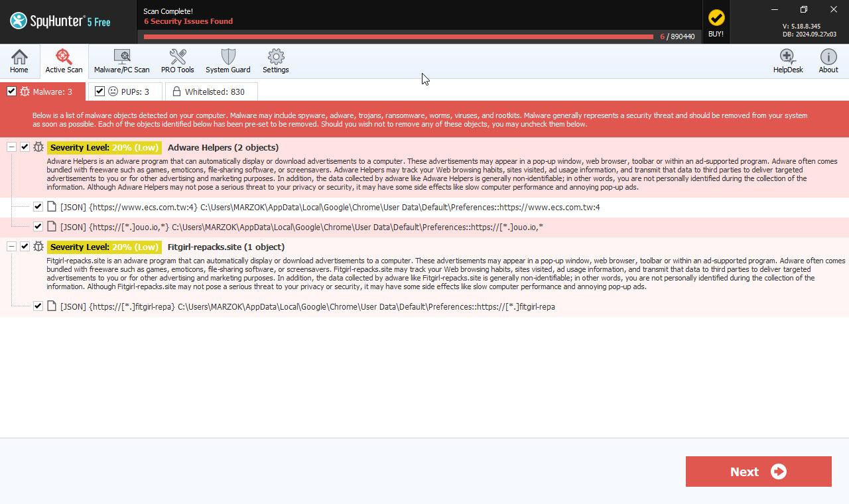The width and height of the screenshot is (849, 504).
Task: Toggle PUPs tab checkbox
Action: coord(99,92)
